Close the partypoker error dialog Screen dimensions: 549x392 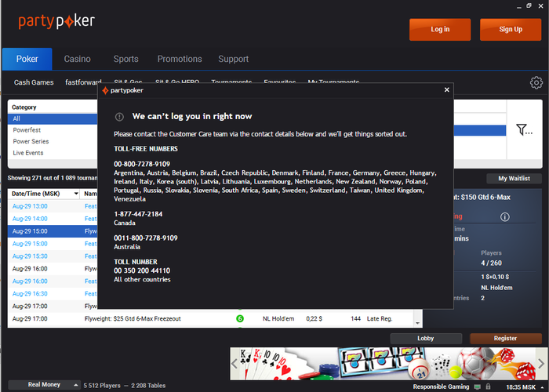[447, 90]
